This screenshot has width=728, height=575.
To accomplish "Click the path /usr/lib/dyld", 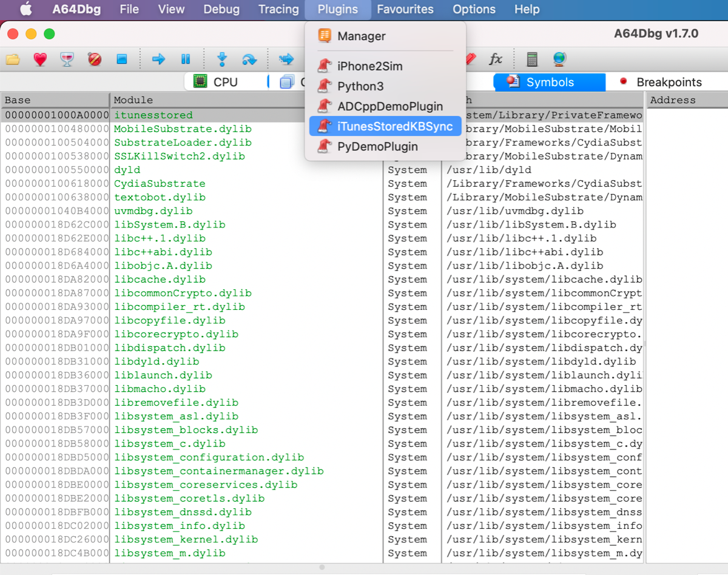I will pyautogui.click(x=489, y=170).
